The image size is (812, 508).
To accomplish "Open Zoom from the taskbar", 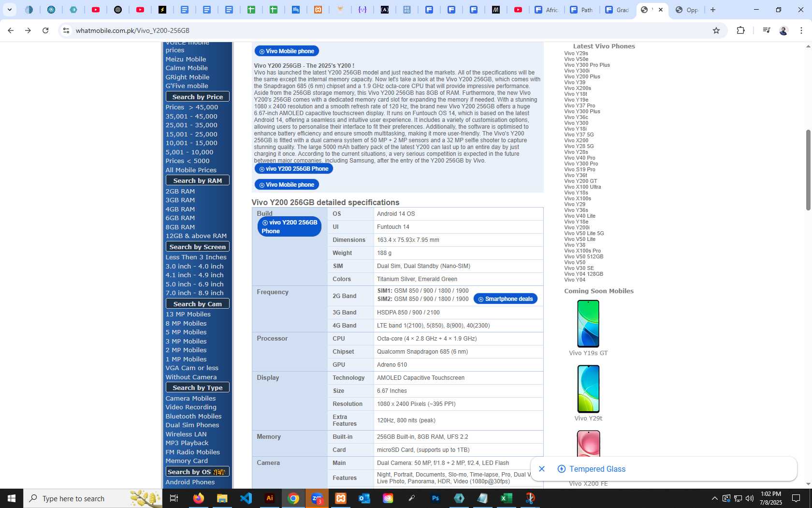I will (x=317, y=498).
